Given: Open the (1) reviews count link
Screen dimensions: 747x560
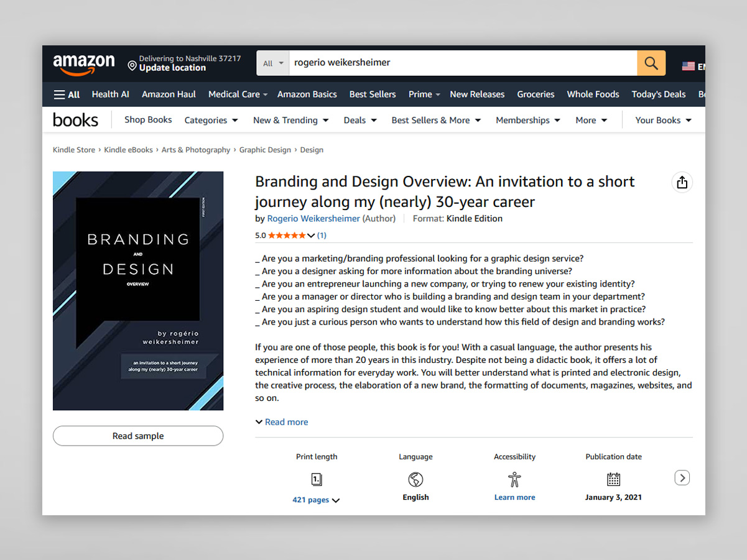Looking at the screenshot, I should pos(322,236).
